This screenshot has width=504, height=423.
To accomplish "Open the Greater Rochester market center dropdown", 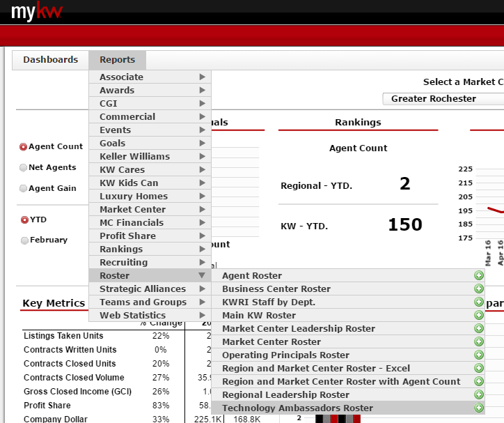I will click(443, 99).
